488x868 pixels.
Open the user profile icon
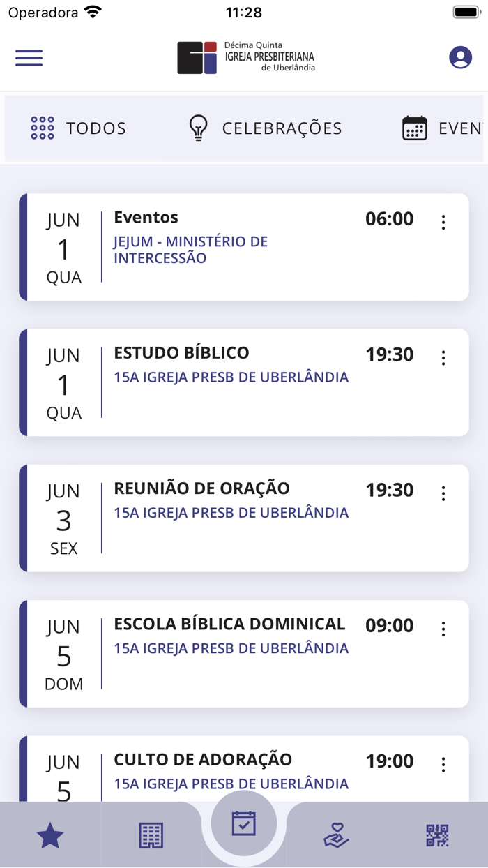coord(460,58)
